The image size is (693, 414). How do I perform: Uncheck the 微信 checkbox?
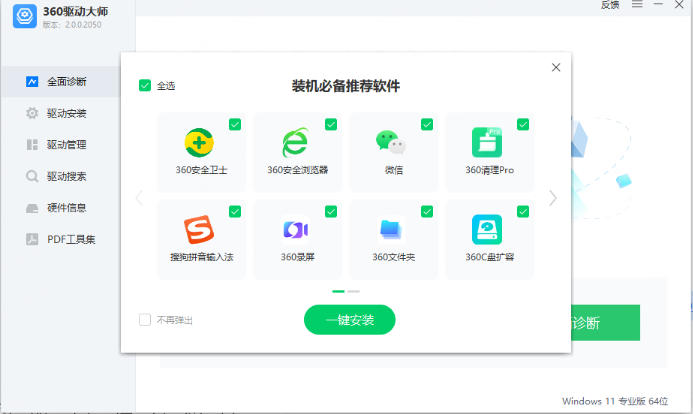coord(427,125)
